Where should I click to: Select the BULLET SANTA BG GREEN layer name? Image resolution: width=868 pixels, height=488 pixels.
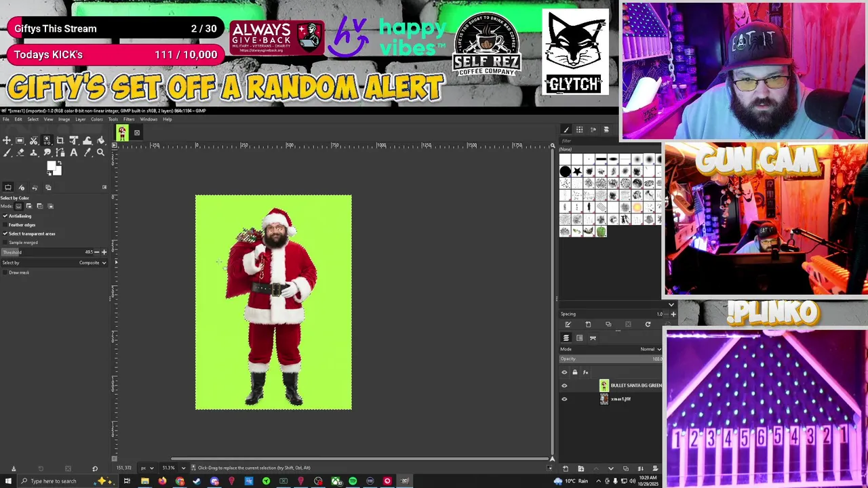(636, 386)
